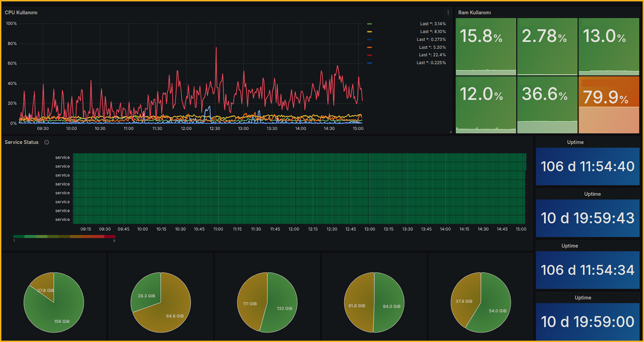Select the topmost service row label
Image resolution: width=644 pixels, height=342 pixels.
pyautogui.click(x=62, y=157)
